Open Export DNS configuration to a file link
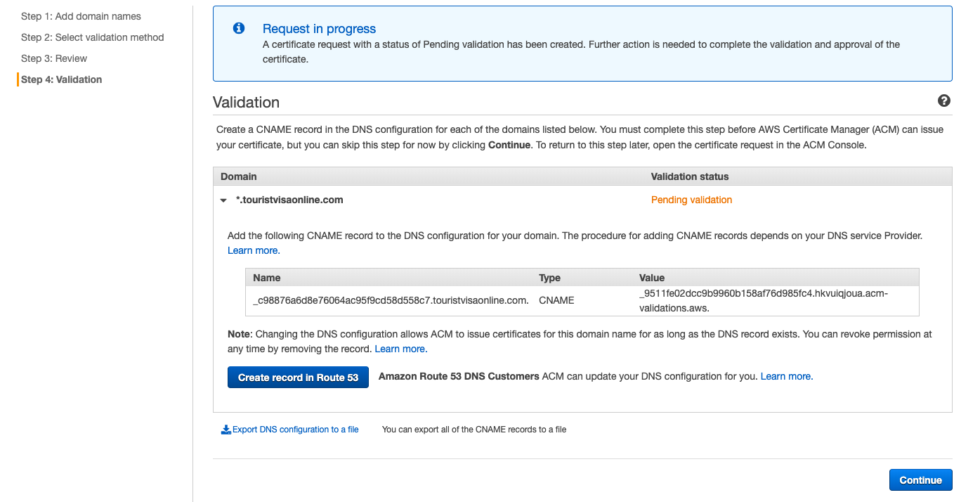The image size is (980, 502). (x=295, y=430)
